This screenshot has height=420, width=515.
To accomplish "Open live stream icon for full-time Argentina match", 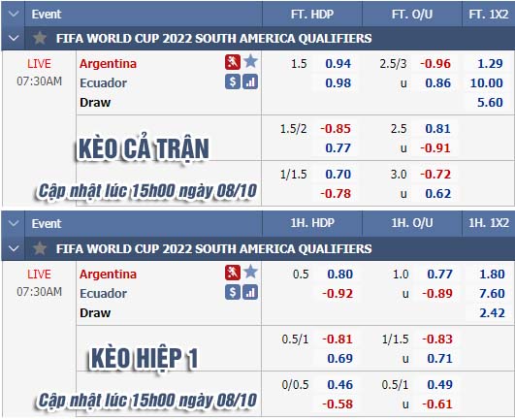I will (x=233, y=62).
